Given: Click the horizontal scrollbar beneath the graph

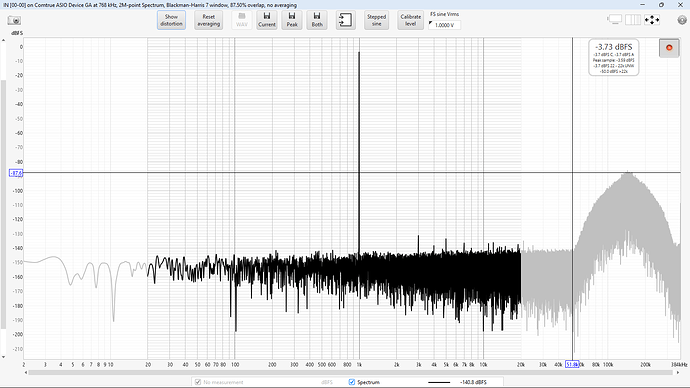Looking at the screenshot, I should coord(350,373).
